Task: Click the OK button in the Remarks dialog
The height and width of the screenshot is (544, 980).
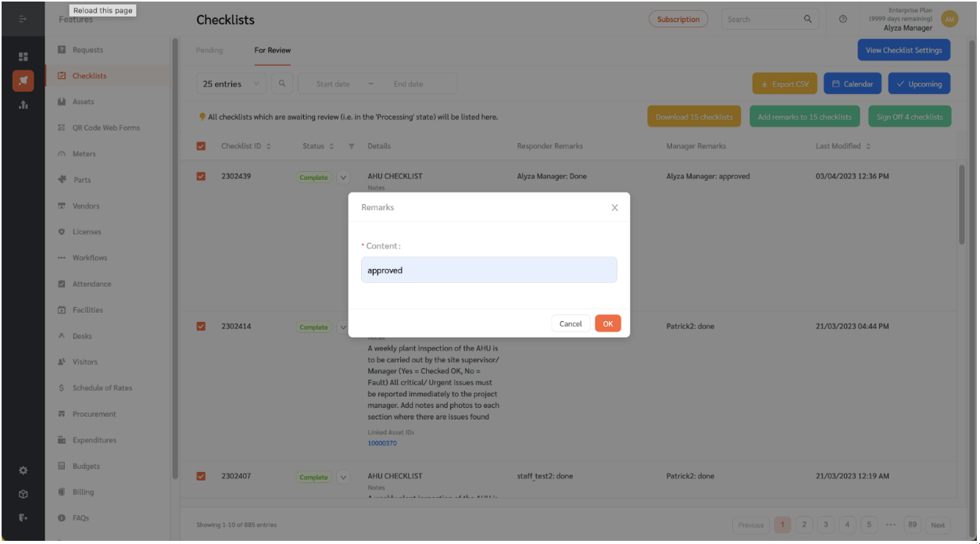Action: coord(608,323)
